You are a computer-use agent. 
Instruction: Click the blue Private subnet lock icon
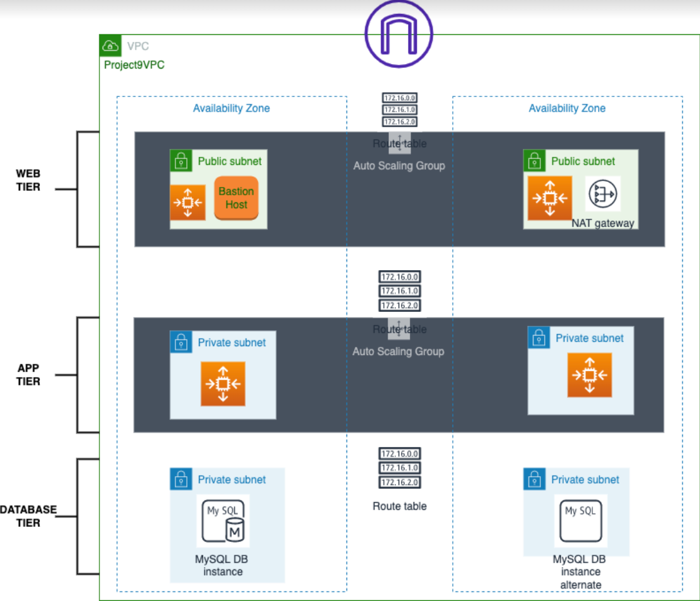181,342
